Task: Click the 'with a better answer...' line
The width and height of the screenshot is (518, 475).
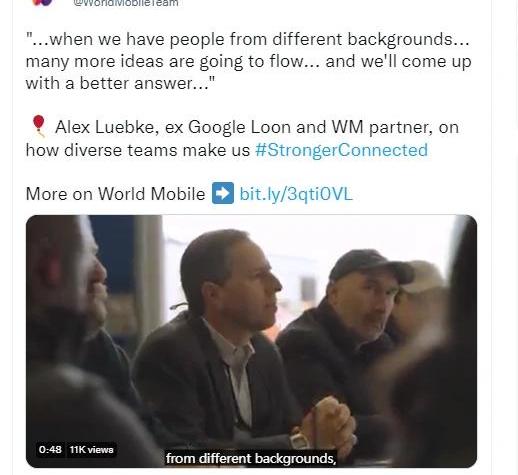Action: pos(120,83)
